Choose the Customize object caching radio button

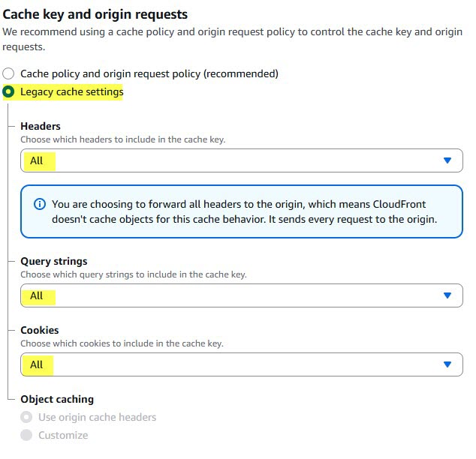[27, 435]
